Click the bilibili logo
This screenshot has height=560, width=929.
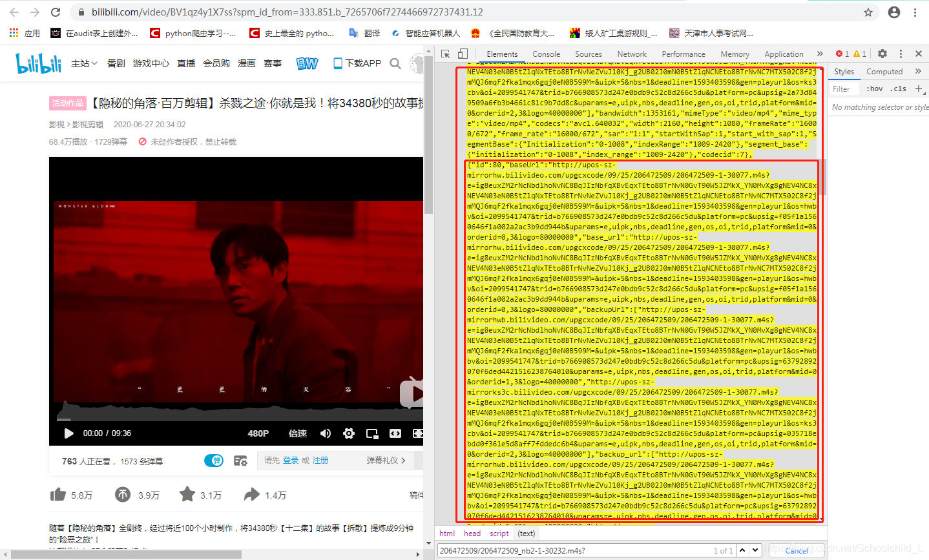coord(39,63)
